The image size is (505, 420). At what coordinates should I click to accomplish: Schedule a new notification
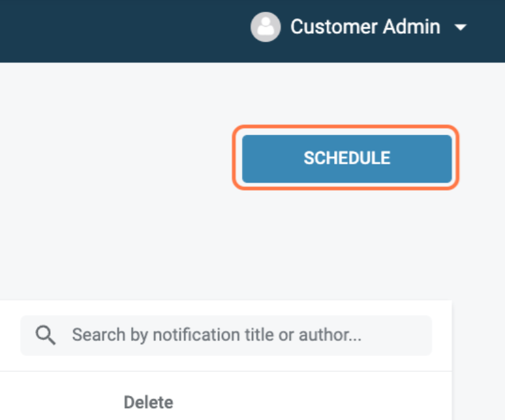(346, 158)
